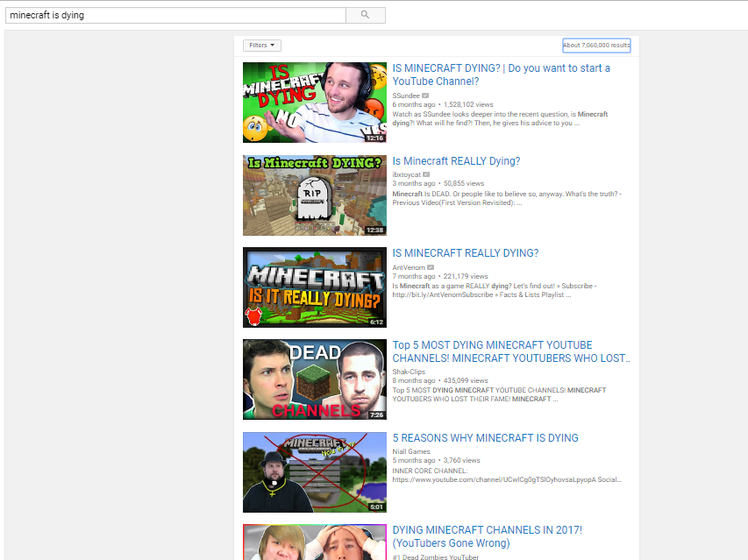Open 'Top 5 MOST DYING MINECRAFT YOUTUBE CHANNELS' title
Screen dimensions: 748x560
[511, 351]
